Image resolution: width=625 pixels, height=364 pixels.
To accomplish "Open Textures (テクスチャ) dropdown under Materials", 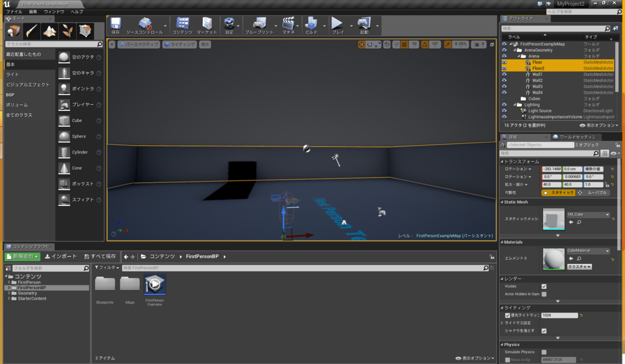I will tap(579, 267).
